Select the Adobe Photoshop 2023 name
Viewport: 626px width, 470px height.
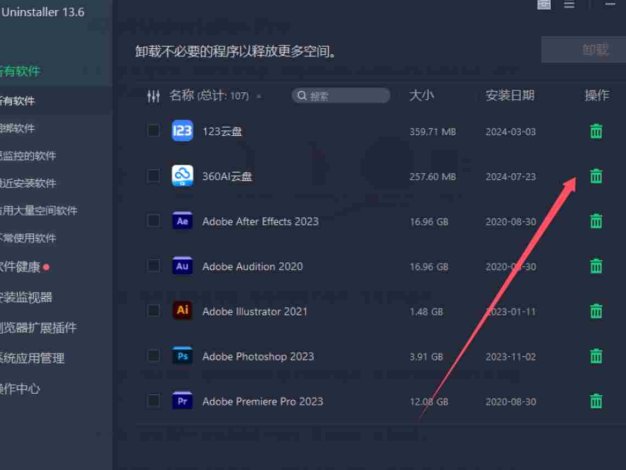pyautogui.click(x=258, y=356)
